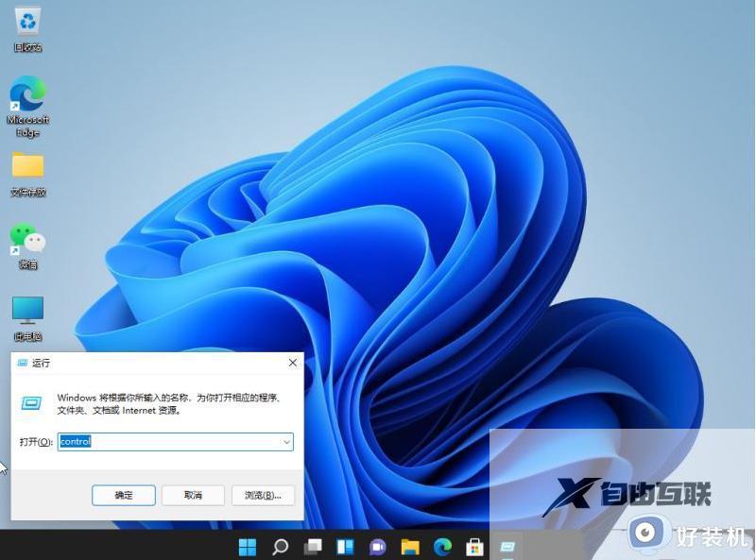Click the 打开(O) label in the Run dialog
The width and height of the screenshot is (756, 560).
point(36,441)
